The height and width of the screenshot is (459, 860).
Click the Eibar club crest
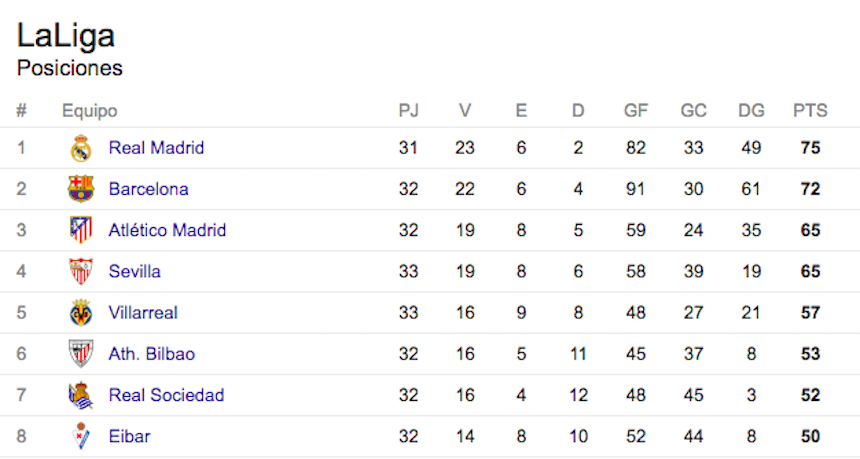(81, 436)
